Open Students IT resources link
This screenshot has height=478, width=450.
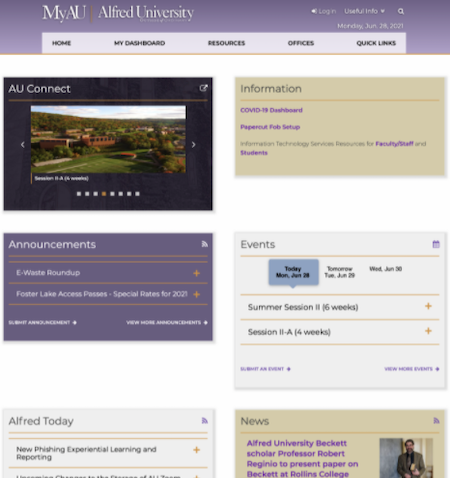tap(254, 153)
